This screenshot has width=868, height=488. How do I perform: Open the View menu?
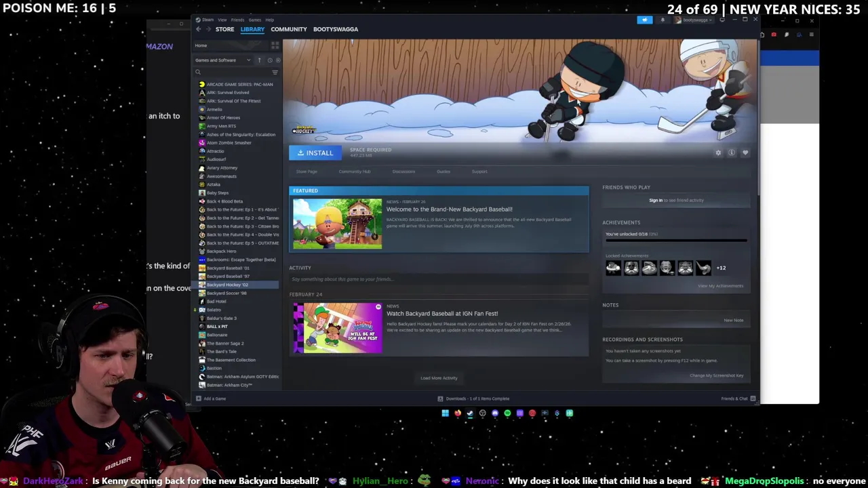click(222, 20)
